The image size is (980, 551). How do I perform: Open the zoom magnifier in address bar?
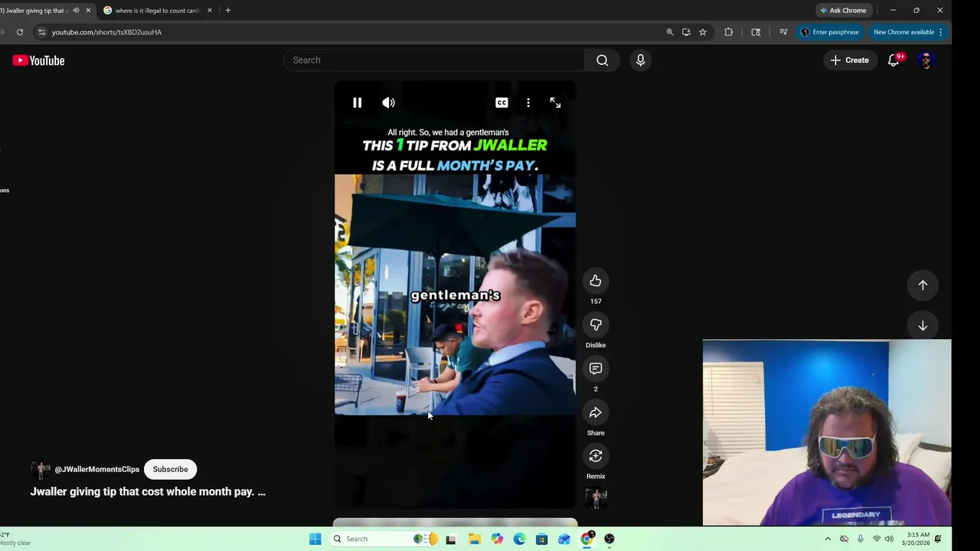670,32
